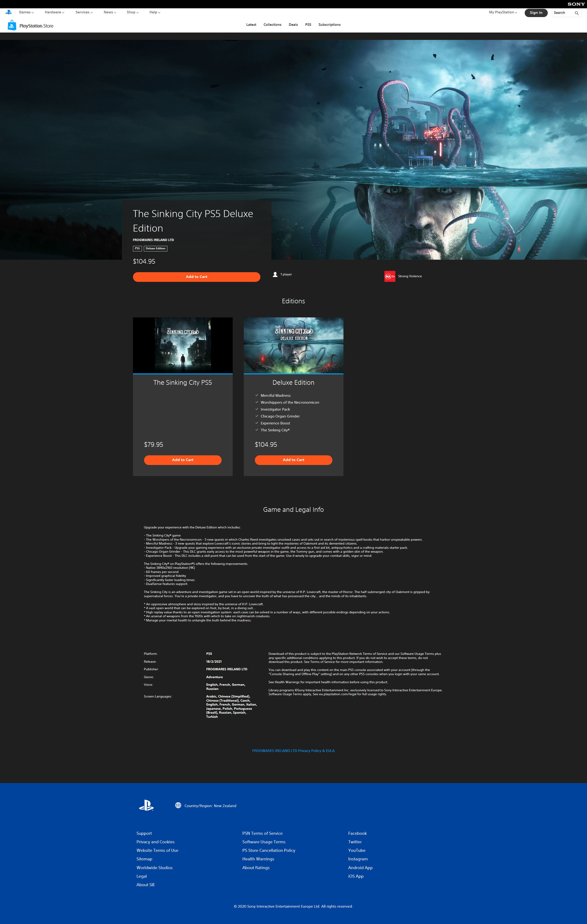Click The Sinking City PS5 edition thumbnail
The height and width of the screenshot is (924, 587).
tap(183, 345)
